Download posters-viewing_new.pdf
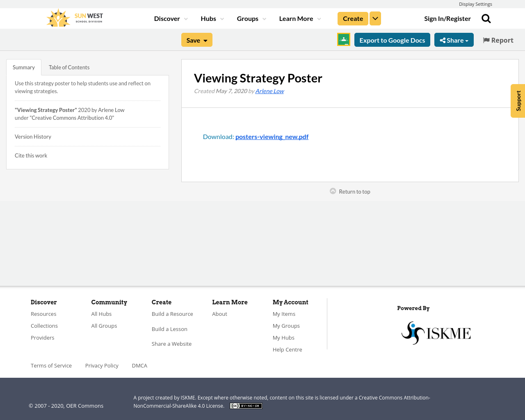 (272, 136)
